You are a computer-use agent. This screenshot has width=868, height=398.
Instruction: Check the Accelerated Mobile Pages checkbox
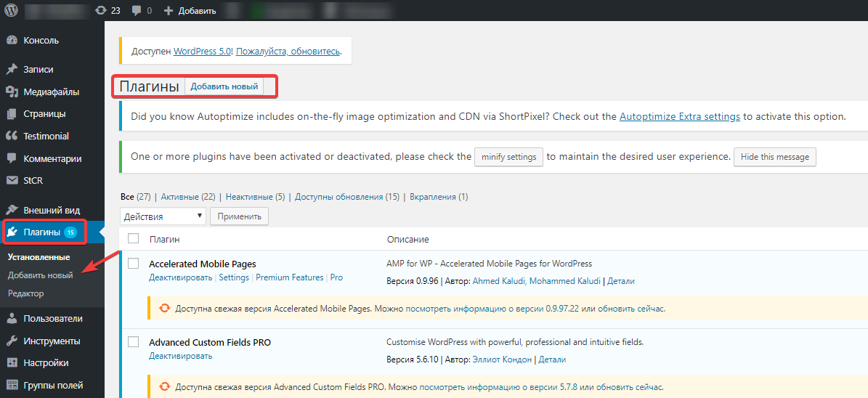(134, 264)
